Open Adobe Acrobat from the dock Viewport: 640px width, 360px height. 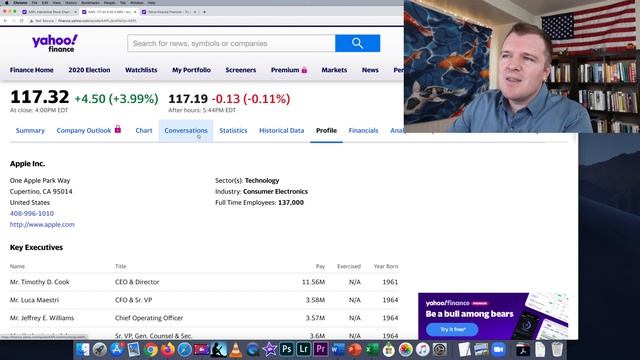(x=523, y=350)
